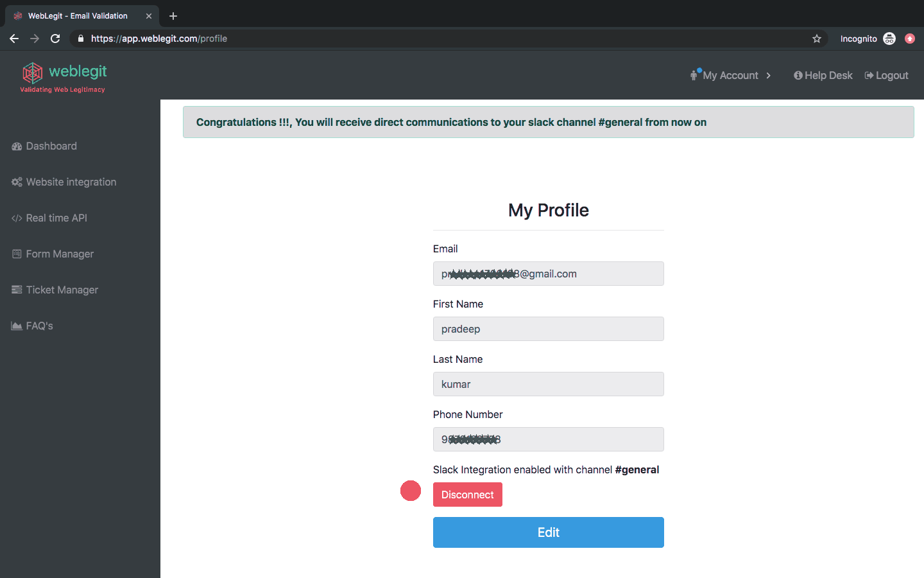Click the Website integration gears icon
The image size is (924, 578).
point(17,182)
